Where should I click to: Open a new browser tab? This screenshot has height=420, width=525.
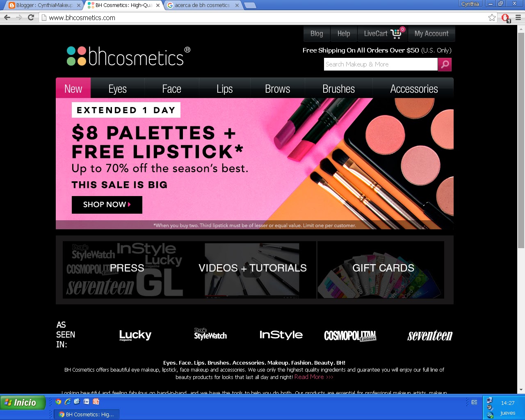[x=250, y=5]
